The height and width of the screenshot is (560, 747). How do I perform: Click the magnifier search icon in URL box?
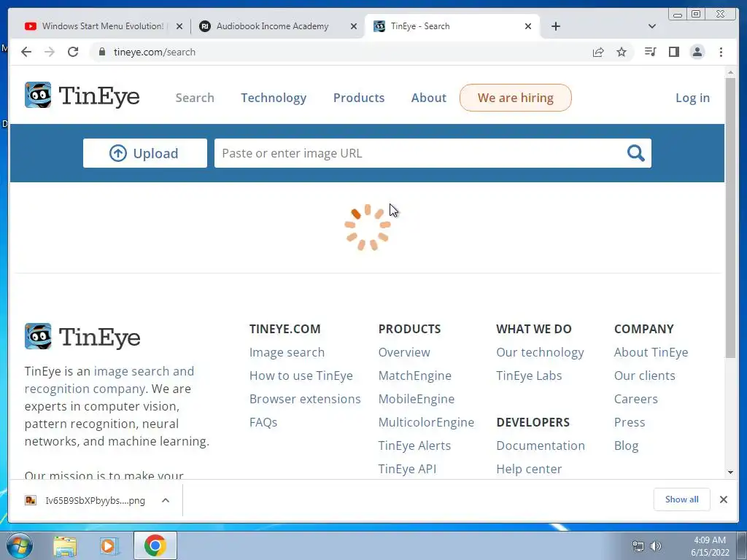coord(635,153)
